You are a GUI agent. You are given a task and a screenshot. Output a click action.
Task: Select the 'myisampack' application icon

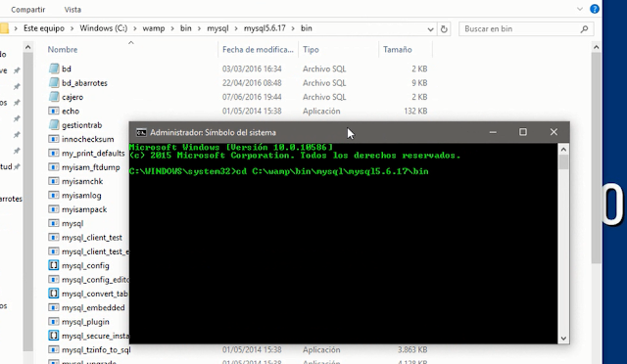[x=54, y=209]
